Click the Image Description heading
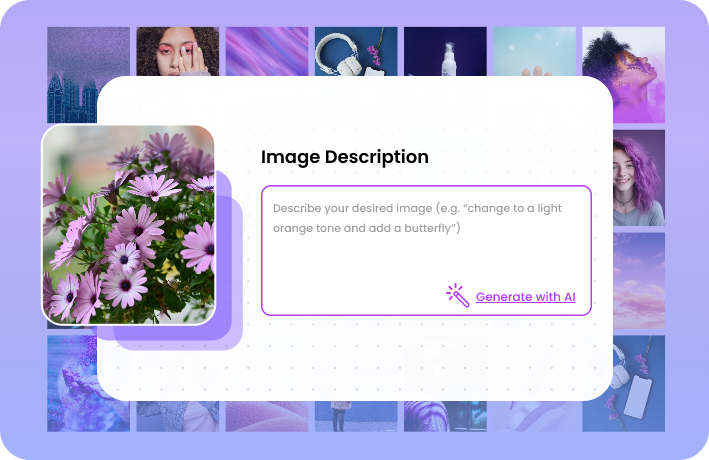 tap(344, 157)
